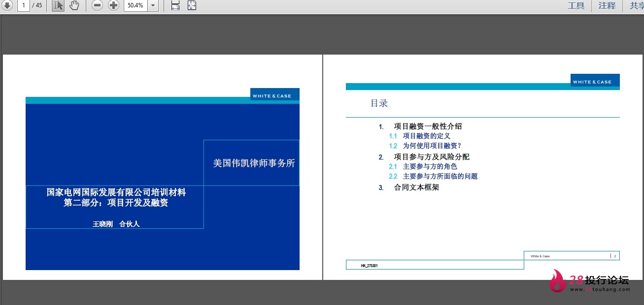644x305 pixels.
Task: Fit one full page icon
Action: pyautogui.click(x=192, y=5)
